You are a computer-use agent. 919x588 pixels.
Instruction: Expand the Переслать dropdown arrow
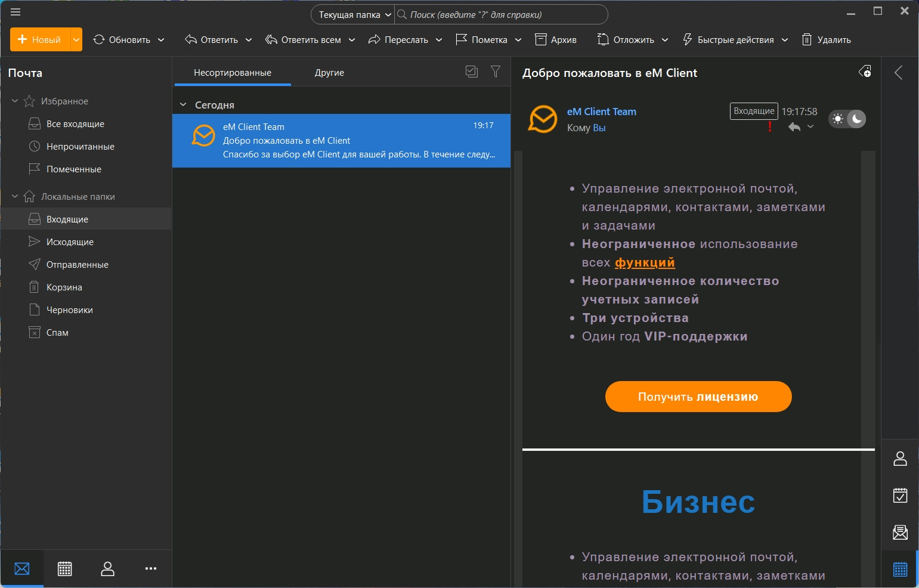[439, 40]
